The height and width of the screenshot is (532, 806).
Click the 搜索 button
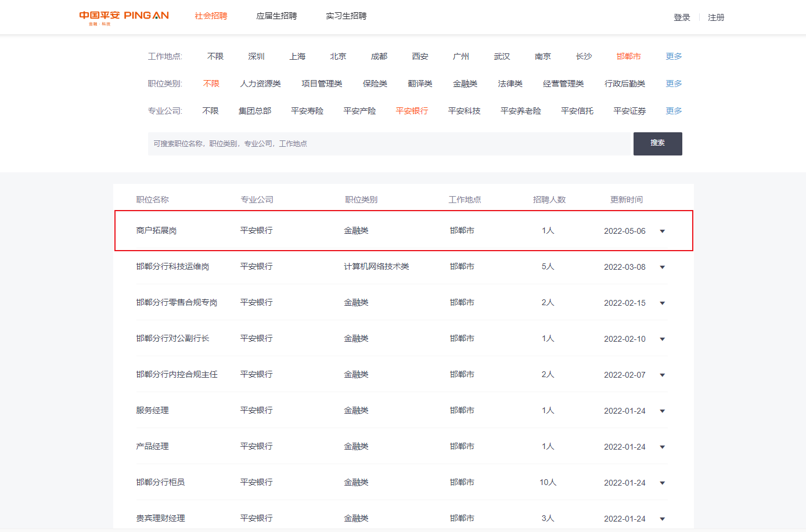(657, 143)
